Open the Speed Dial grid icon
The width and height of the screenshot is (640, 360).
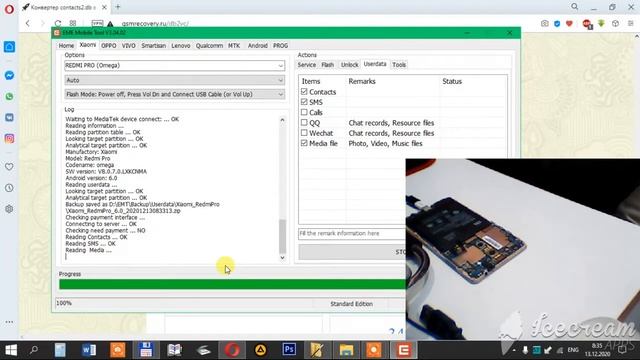point(73,23)
